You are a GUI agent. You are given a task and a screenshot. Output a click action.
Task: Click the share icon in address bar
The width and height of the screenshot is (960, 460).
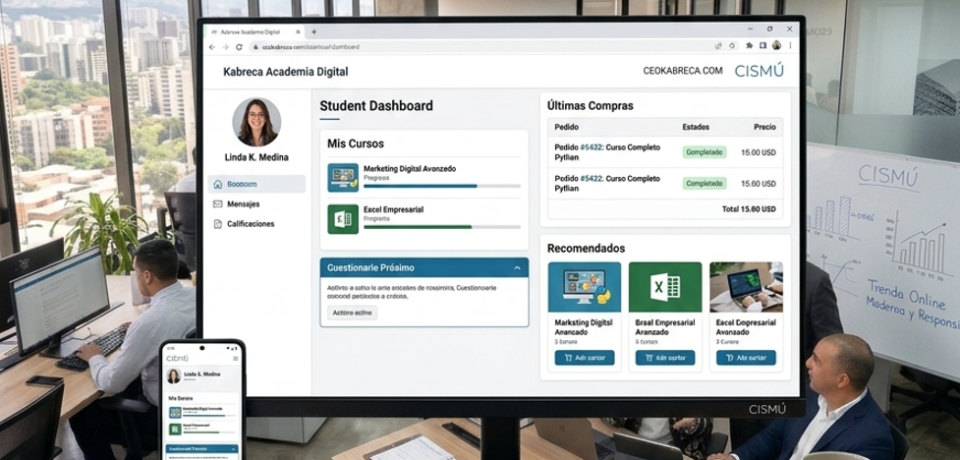(718, 46)
